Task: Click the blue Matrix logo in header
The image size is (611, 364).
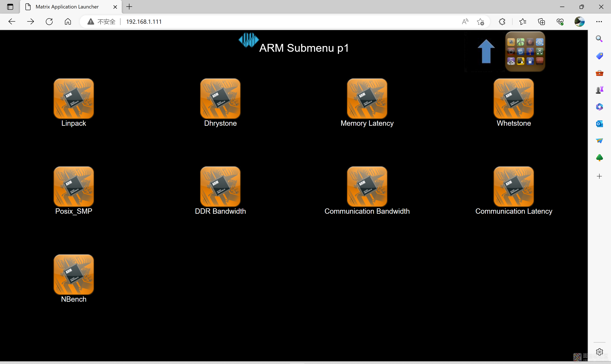Action: (x=248, y=40)
